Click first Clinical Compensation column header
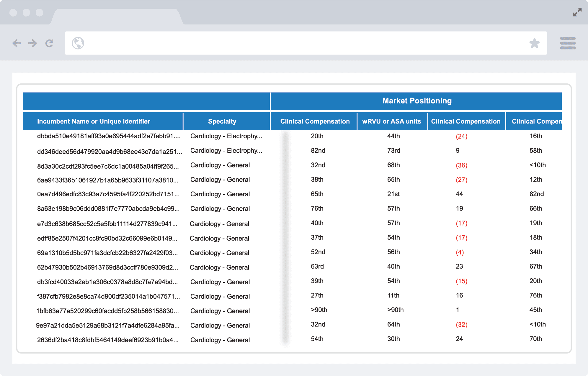The height and width of the screenshot is (388, 588). pos(315,121)
